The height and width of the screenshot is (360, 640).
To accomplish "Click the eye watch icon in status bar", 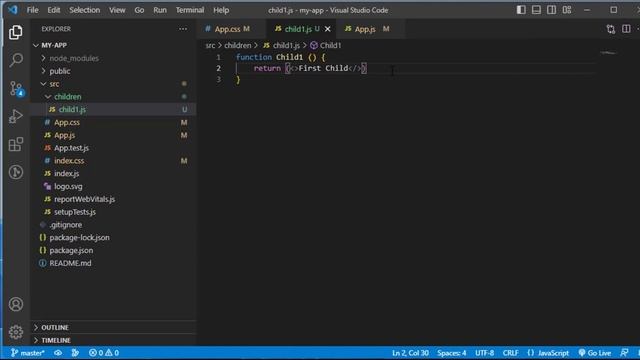I will point(58,353).
